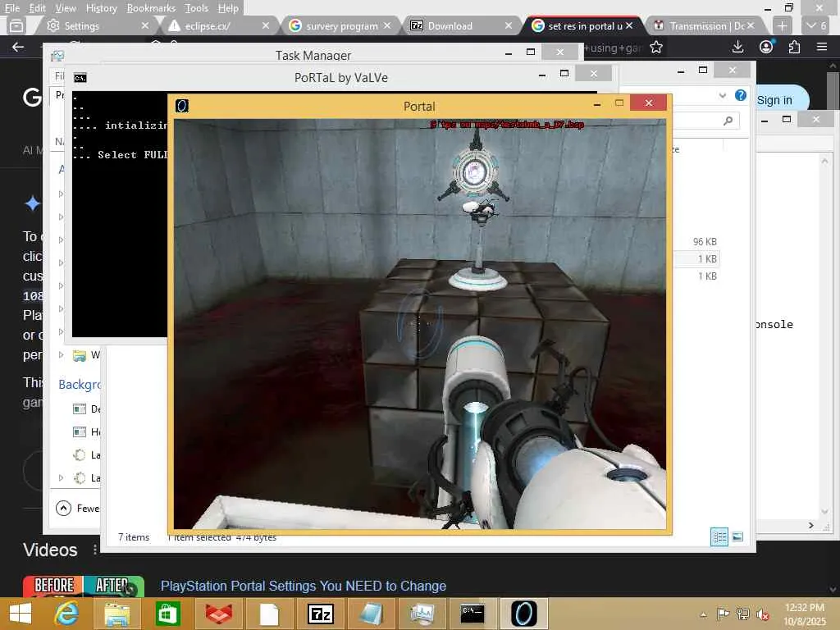Viewport: 840px width, 630px height.
Task: Open the Help menu in Firefox
Action: pos(228,8)
